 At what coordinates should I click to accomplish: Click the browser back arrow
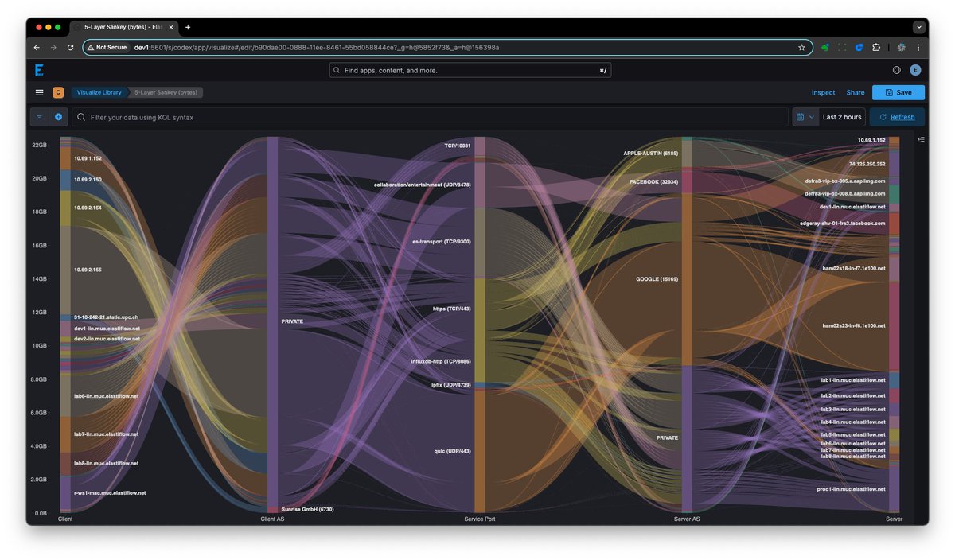37,47
